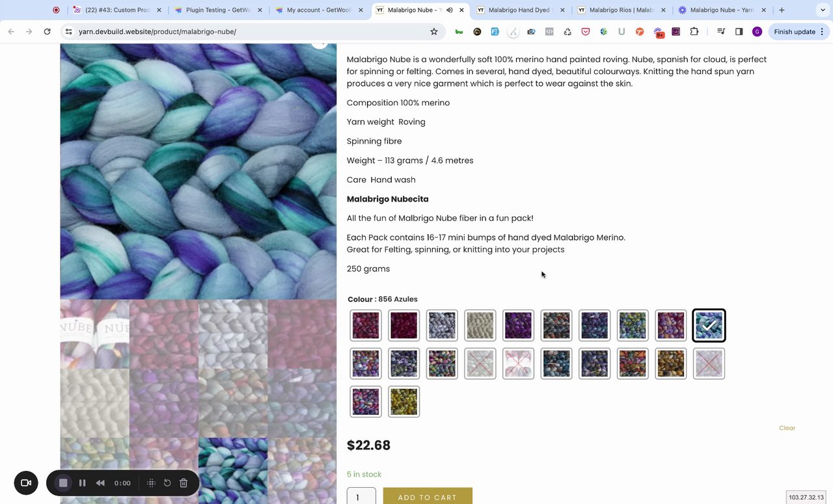
Task: Delete the recording with trash icon
Action: pos(184,483)
